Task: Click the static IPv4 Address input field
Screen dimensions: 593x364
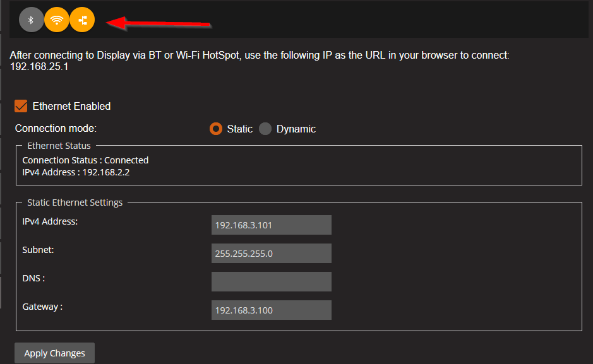Action: pos(271,225)
